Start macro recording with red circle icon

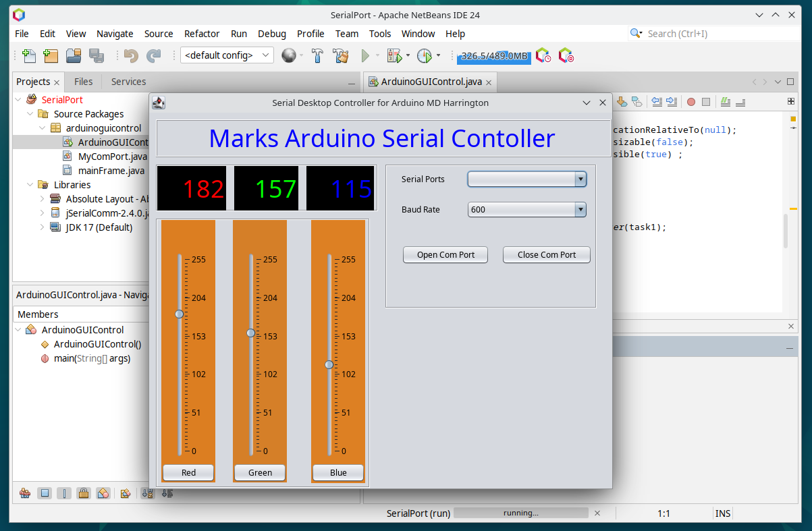point(691,102)
